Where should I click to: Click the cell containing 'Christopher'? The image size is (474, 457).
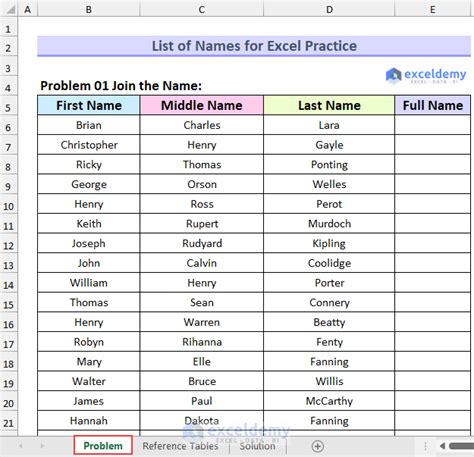[x=89, y=145]
